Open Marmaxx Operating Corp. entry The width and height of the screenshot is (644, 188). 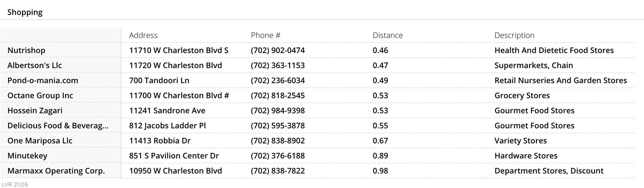[56, 171]
